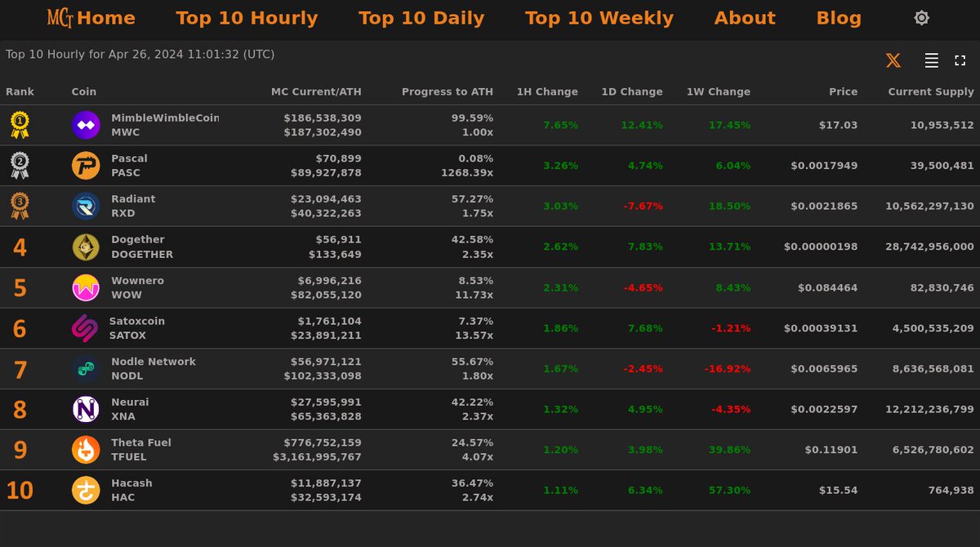This screenshot has width=980, height=547.
Task: Open the Top 10 Daily page
Action: (x=421, y=18)
